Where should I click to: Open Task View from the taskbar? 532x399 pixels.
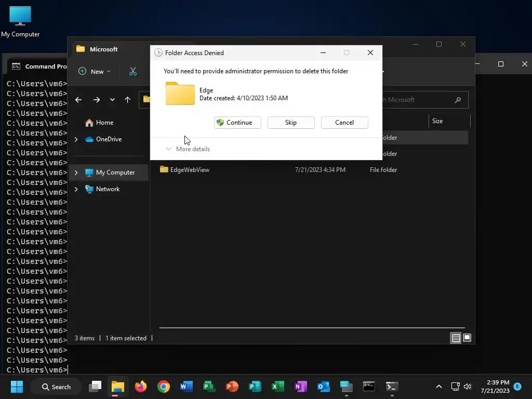95,387
